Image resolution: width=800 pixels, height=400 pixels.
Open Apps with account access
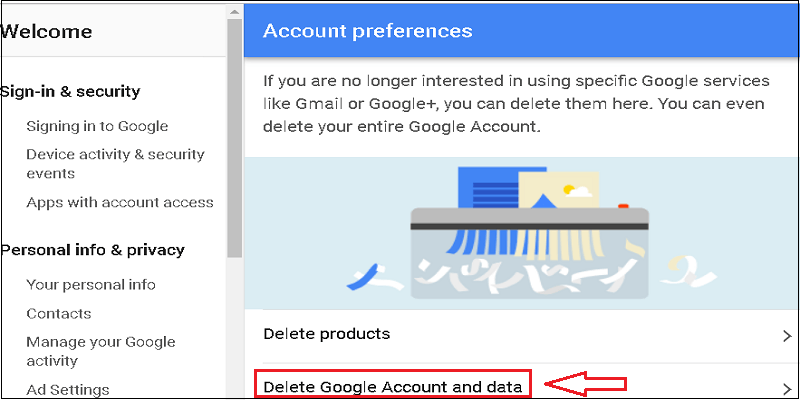tap(120, 202)
